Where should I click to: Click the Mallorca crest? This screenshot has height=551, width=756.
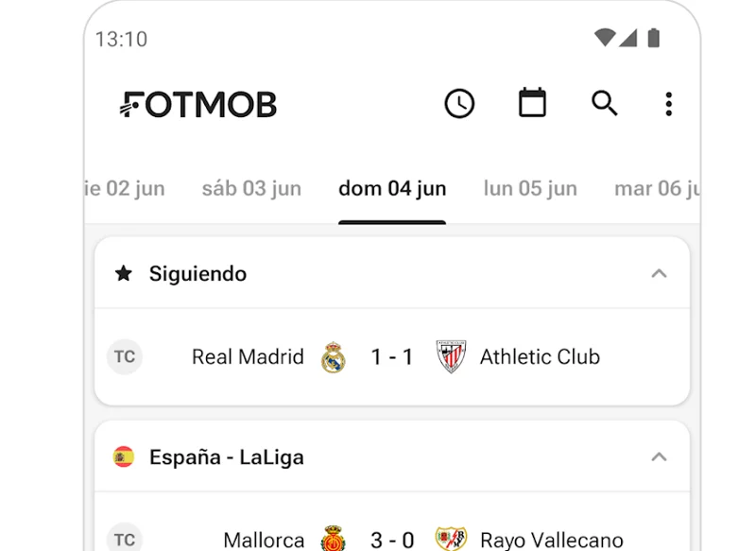[x=334, y=539]
